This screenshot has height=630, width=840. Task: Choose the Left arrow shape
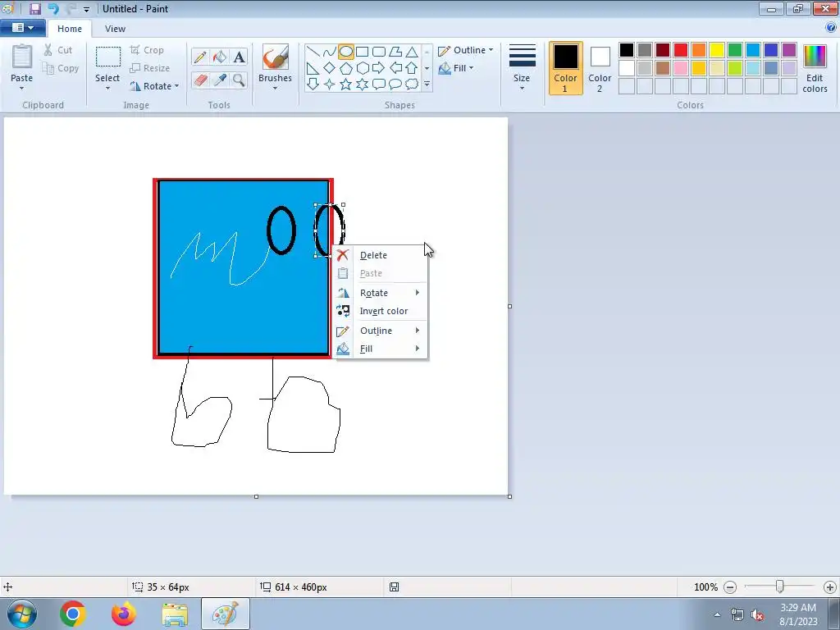pos(395,68)
